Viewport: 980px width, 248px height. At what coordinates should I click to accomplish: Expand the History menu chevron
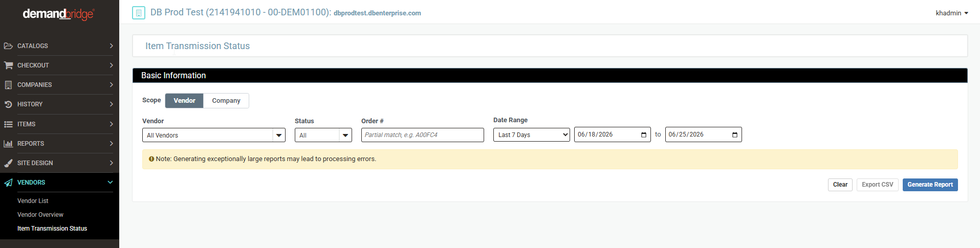point(111,104)
